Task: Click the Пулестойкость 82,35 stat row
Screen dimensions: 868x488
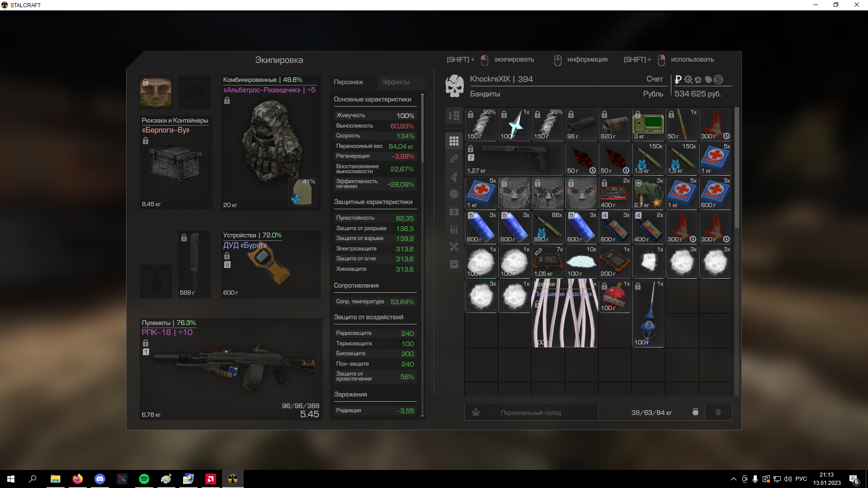Action: click(375, 218)
